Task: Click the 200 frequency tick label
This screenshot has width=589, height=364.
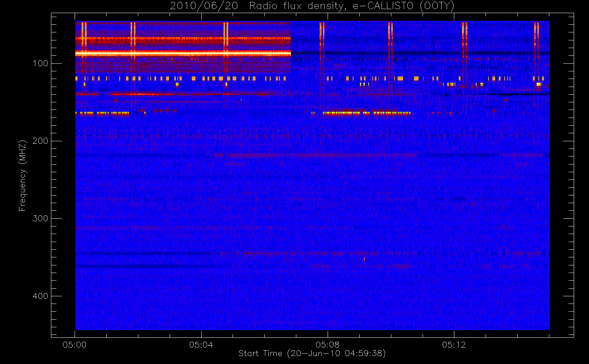Action: coord(40,141)
